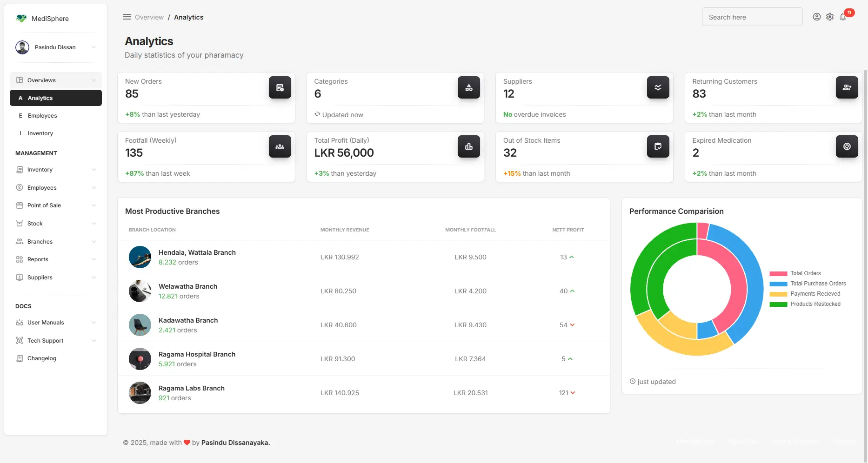Click the Total Profit chart icon
Image resolution: width=868 pixels, height=463 pixels.
(x=468, y=146)
